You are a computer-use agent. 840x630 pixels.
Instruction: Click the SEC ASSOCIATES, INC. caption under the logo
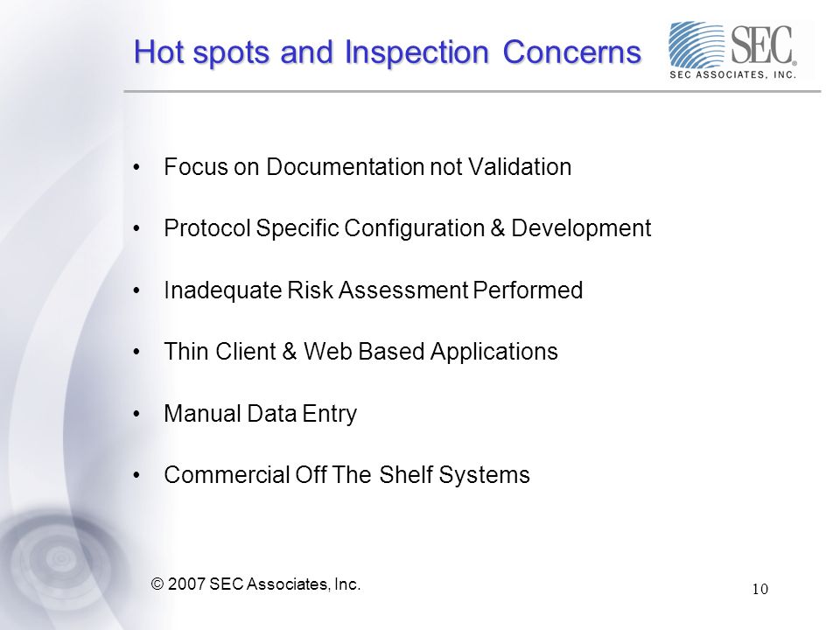tap(733, 75)
